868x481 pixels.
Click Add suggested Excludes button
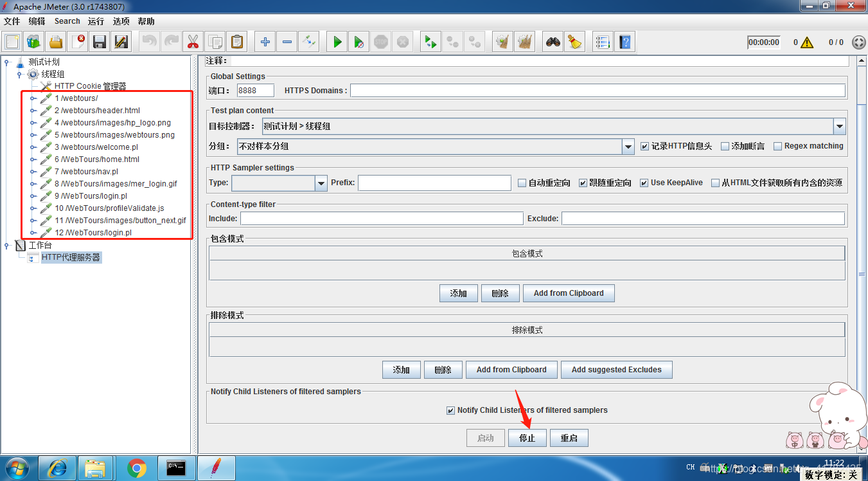click(x=617, y=370)
